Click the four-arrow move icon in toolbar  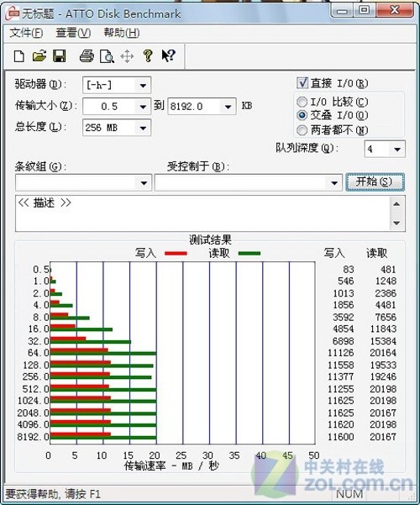127,56
